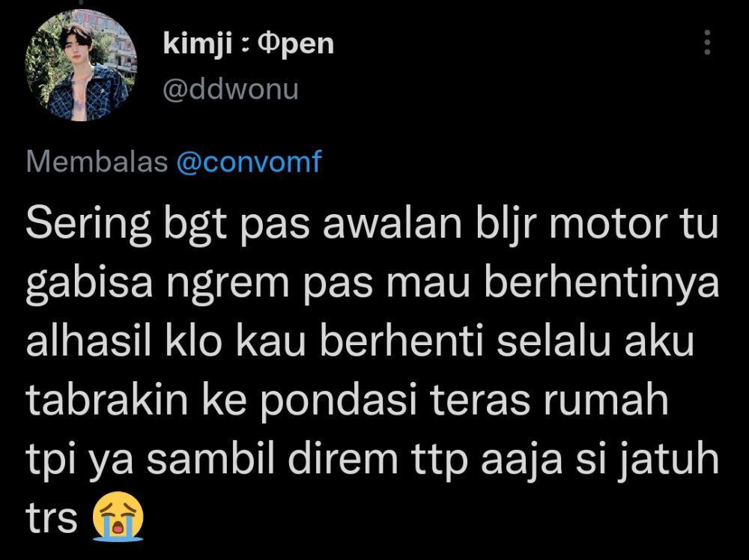
Task: Open the display name kimji : Φpen
Action: [x=249, y=44]
